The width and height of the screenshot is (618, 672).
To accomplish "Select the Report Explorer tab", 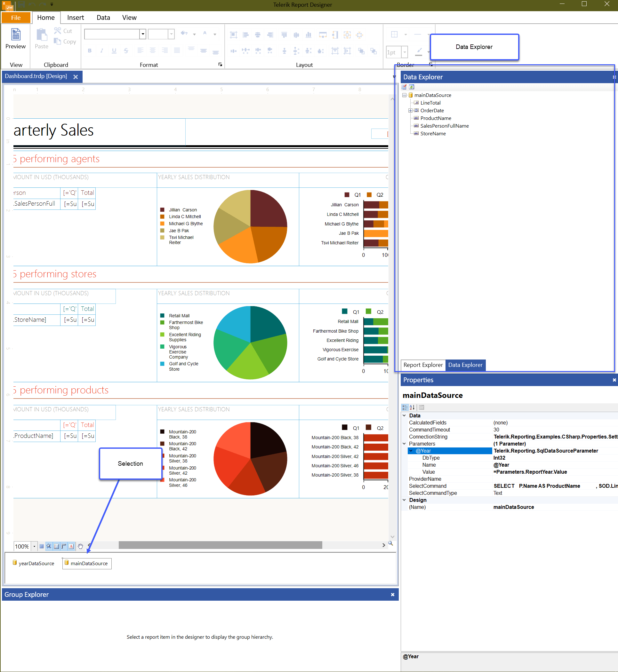I will point(423,365).
